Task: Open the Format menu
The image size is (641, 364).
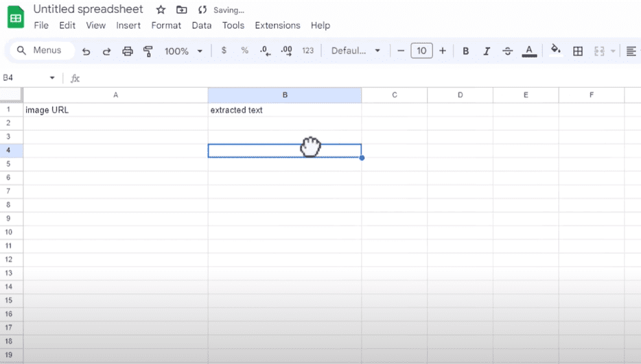Action: coord(166,25)
